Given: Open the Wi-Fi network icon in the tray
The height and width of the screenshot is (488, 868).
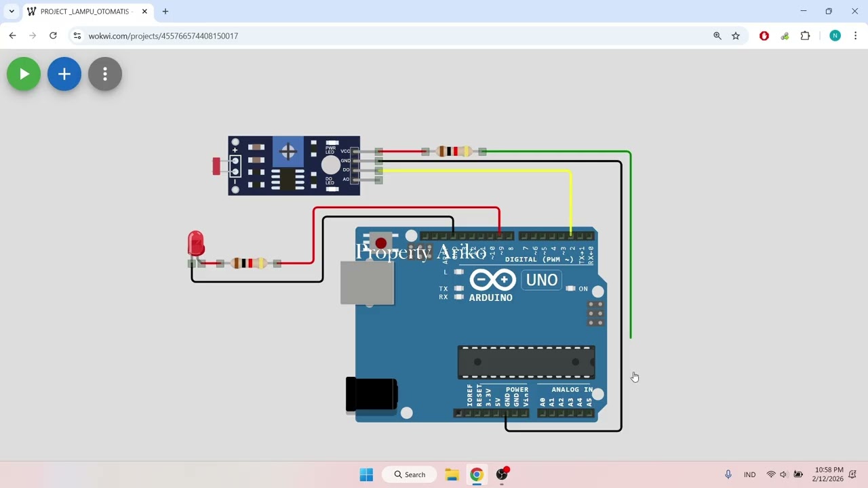Looking at the screenshot, I should (771, 474).
